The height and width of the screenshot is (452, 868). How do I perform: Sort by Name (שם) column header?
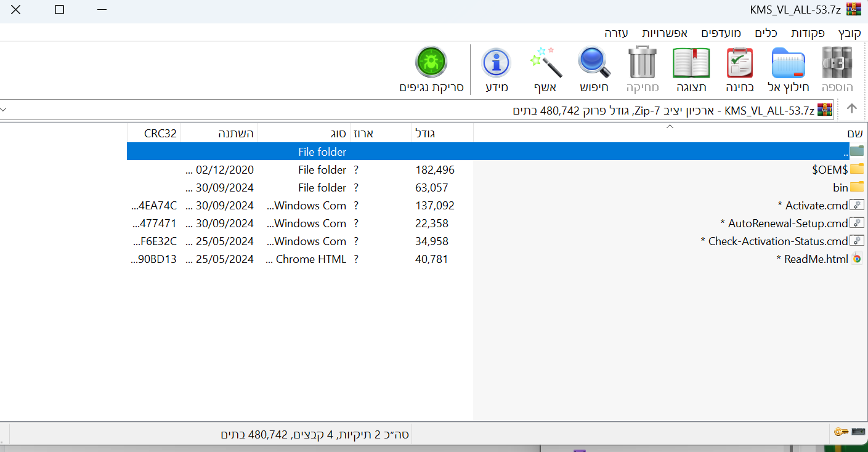point(670,133)
